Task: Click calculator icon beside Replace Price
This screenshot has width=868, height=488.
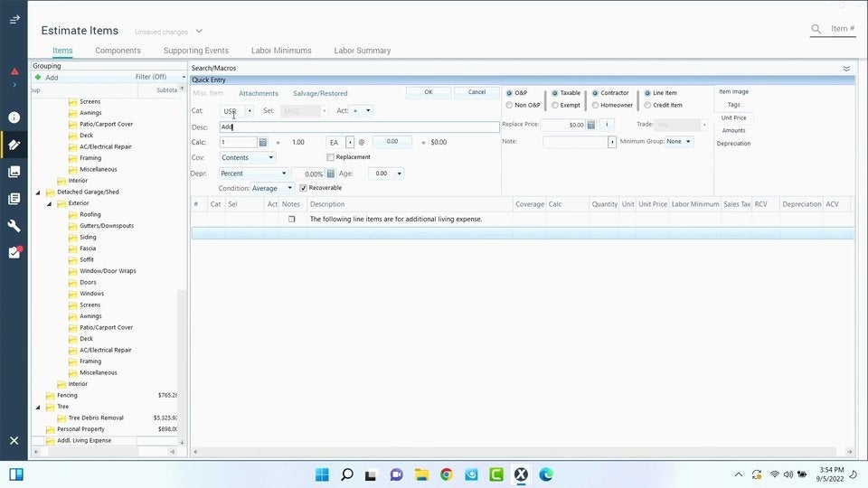Action: 591,125
